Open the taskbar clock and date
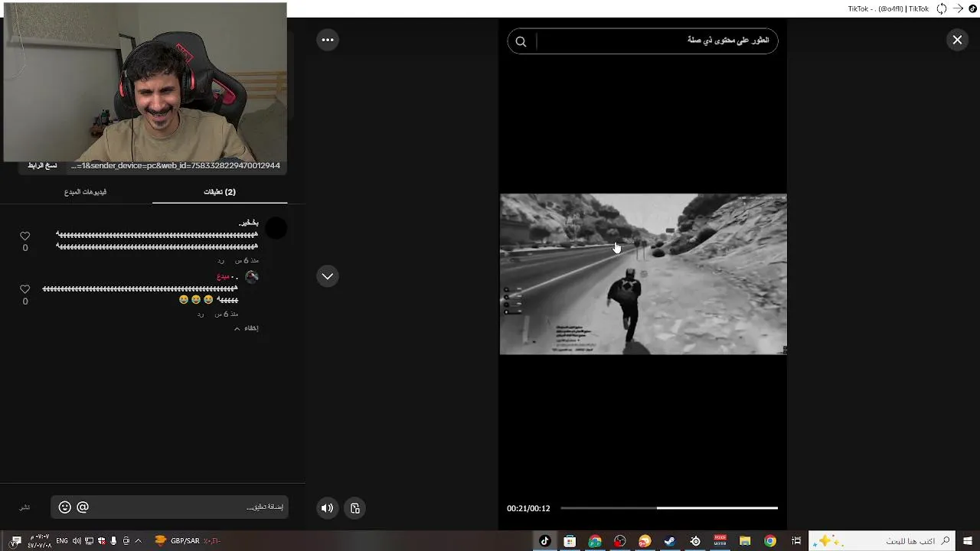Image resolution: width=980 pixels, height=551 pixels. (x=40, y=541)
